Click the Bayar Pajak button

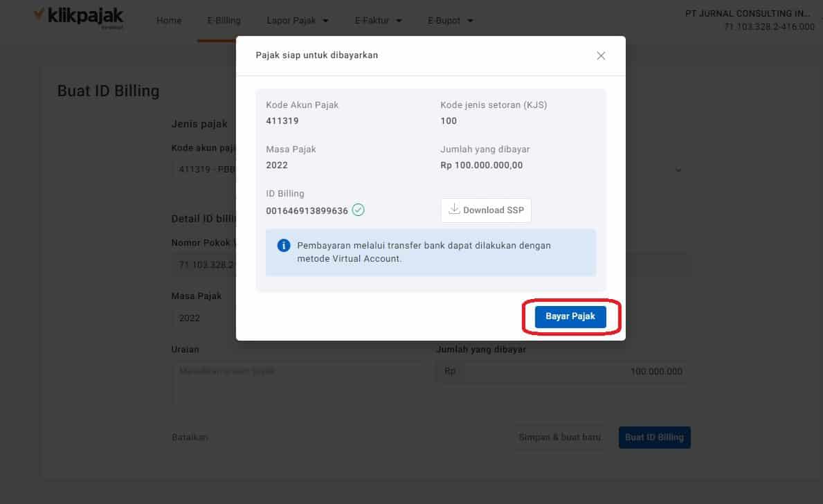click(570, 316)
